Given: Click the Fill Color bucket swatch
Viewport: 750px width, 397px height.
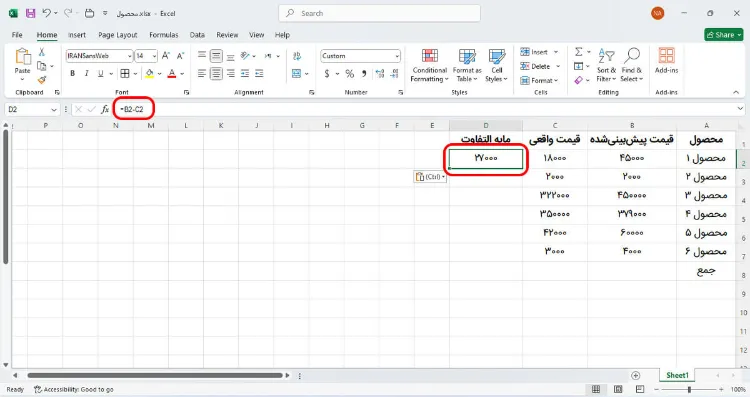Looking at the screenshot, I should click(x=150, y=74).
